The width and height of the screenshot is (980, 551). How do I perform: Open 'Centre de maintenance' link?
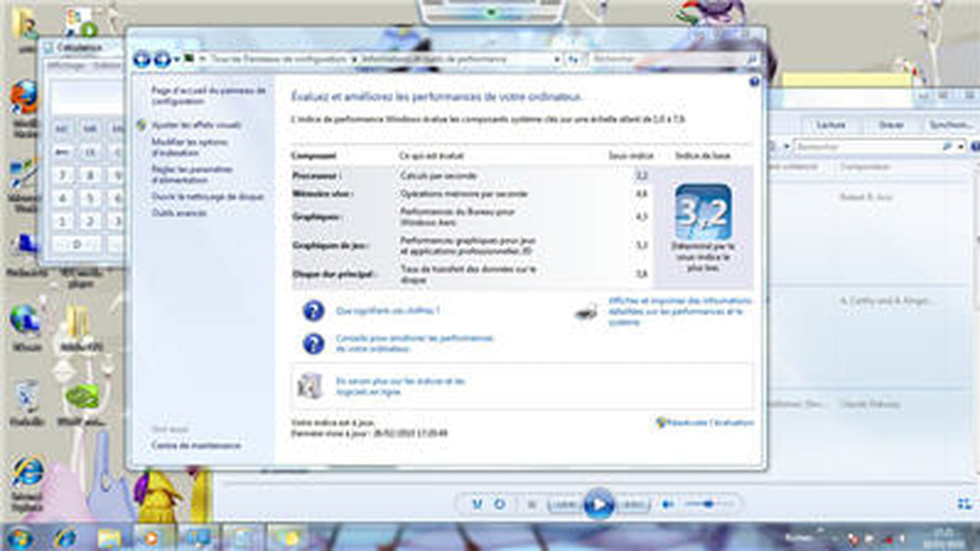pos(196,445)
